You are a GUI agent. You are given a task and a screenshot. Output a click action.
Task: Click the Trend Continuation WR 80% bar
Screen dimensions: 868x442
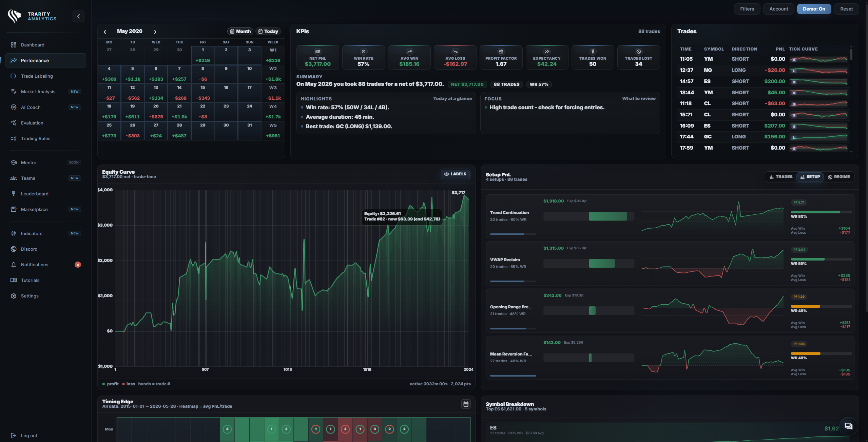821,212
